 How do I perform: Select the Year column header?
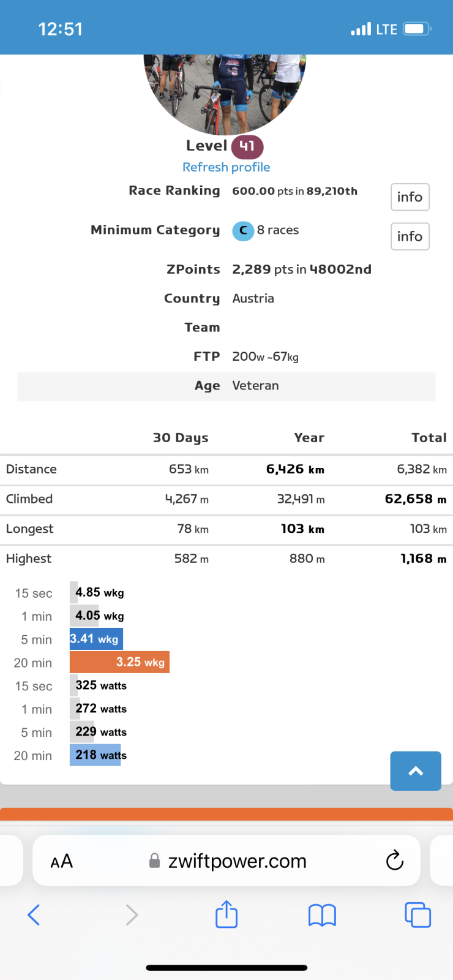[x=309, y=438]
